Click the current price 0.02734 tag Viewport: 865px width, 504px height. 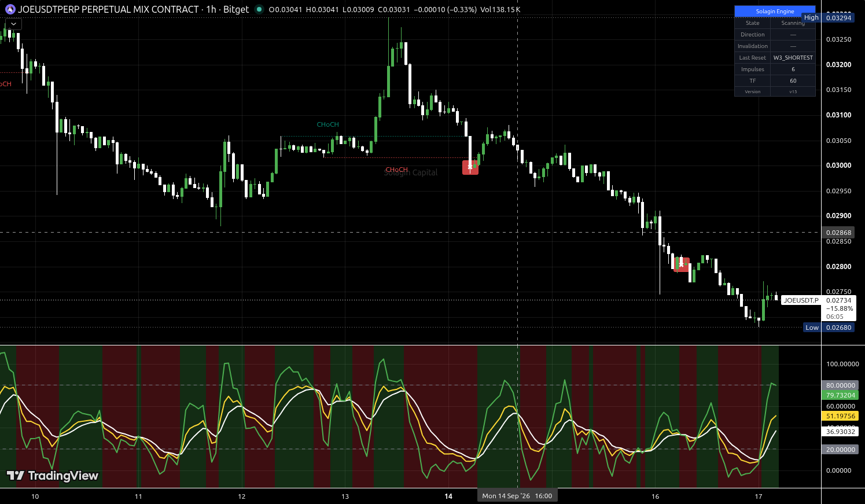(x=839, y=300)
